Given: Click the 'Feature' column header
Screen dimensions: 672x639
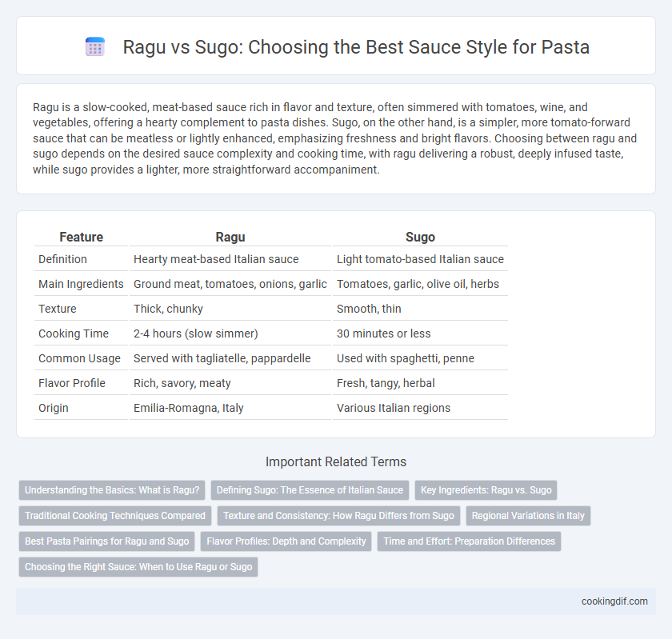Looking at the screenshot, I should (81, 237).
